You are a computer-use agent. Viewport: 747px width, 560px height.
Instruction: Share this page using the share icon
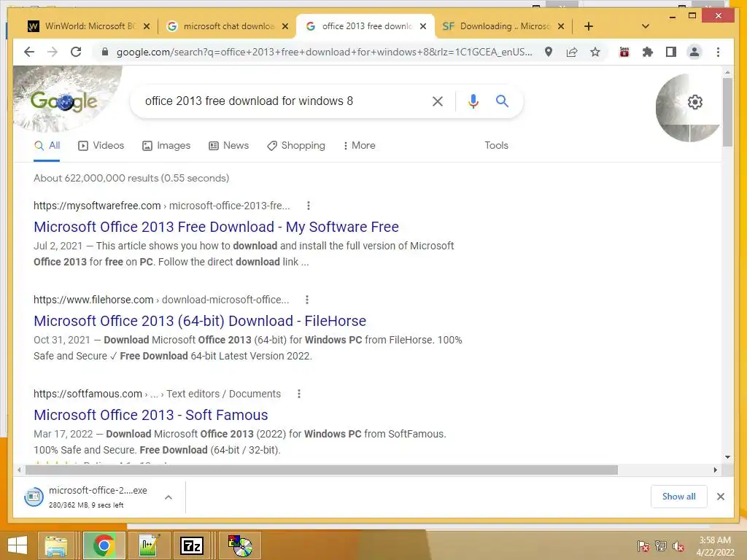572,52
